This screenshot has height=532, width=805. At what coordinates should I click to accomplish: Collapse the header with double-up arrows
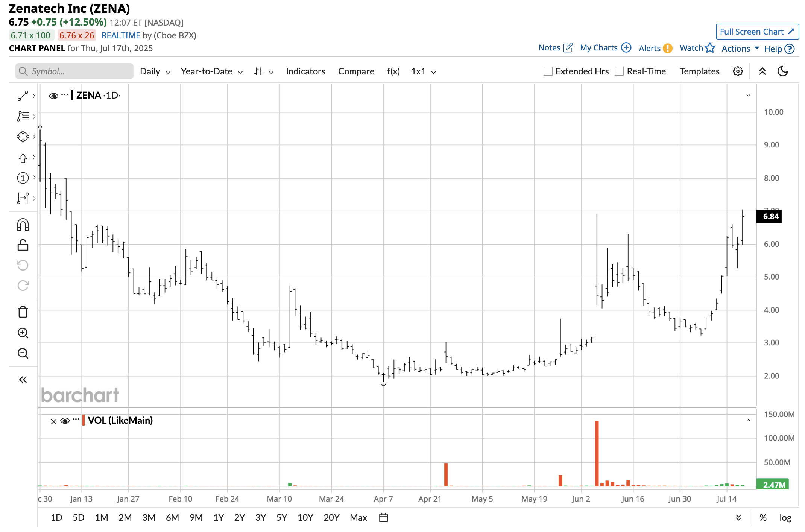tap(762, 71)
